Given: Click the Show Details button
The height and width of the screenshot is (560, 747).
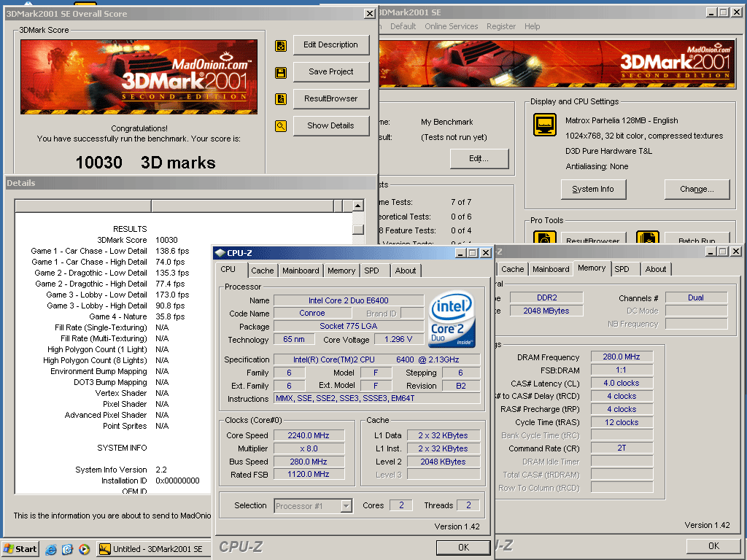Looking at the screenshot, I should tap(331, 125).
